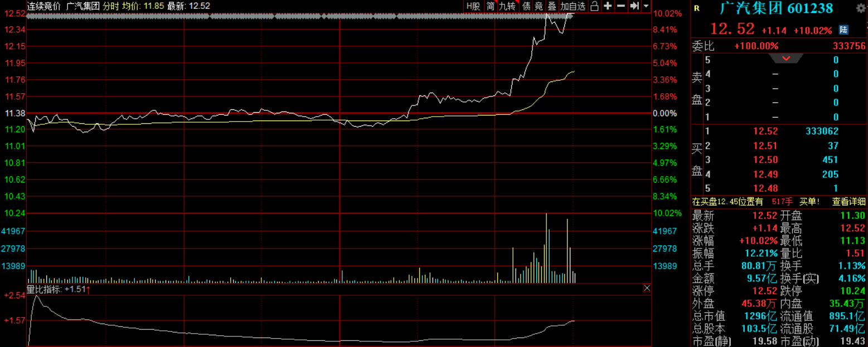Click the 量比指标 indicator label

[x=45, y=289]
